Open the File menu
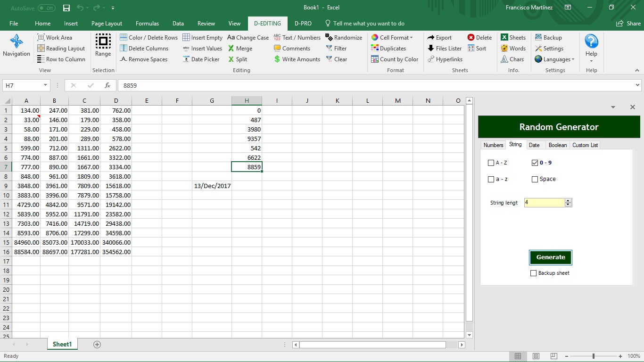644x362 pixels. pyautogui.click(x=14, y=24)
